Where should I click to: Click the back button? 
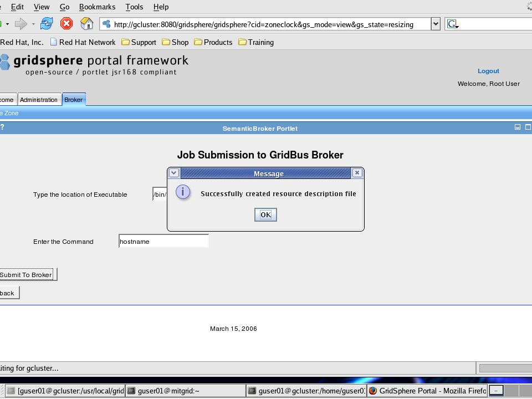[x=9, y=293]
